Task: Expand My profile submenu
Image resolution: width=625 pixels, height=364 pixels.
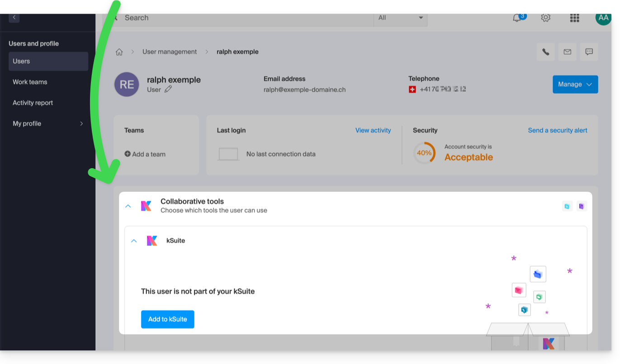Action: pos(81,123)
